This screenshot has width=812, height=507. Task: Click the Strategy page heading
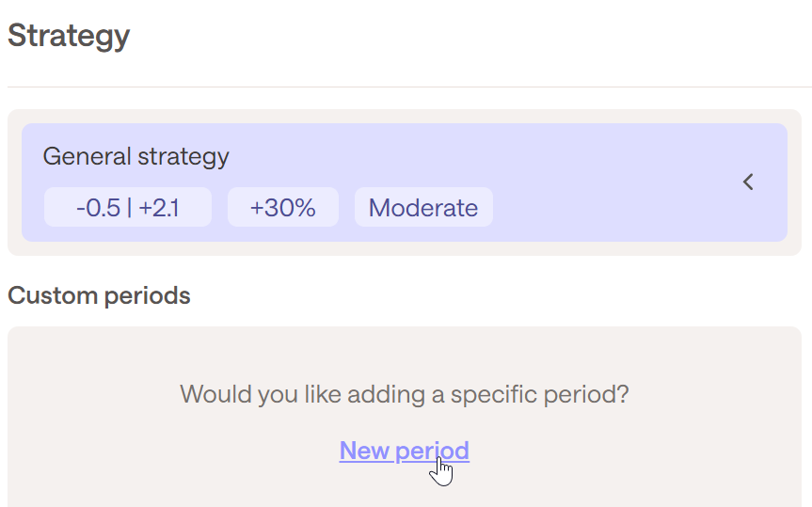[69, 37]
